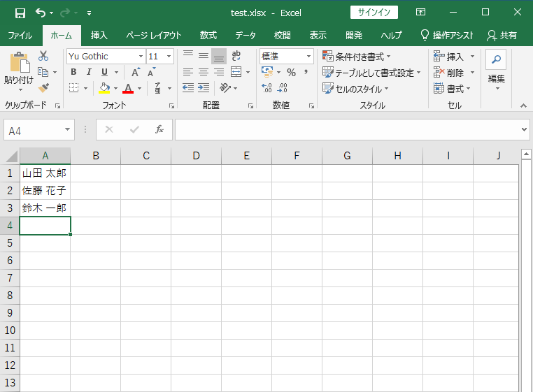This screenshot has width=533, height=392.
Task: Apply middle align icon
Action: point(204,56)
